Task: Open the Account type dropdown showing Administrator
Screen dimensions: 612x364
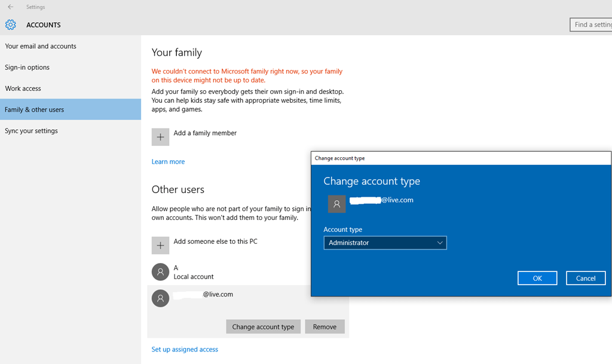Action: tap(385, 243)
